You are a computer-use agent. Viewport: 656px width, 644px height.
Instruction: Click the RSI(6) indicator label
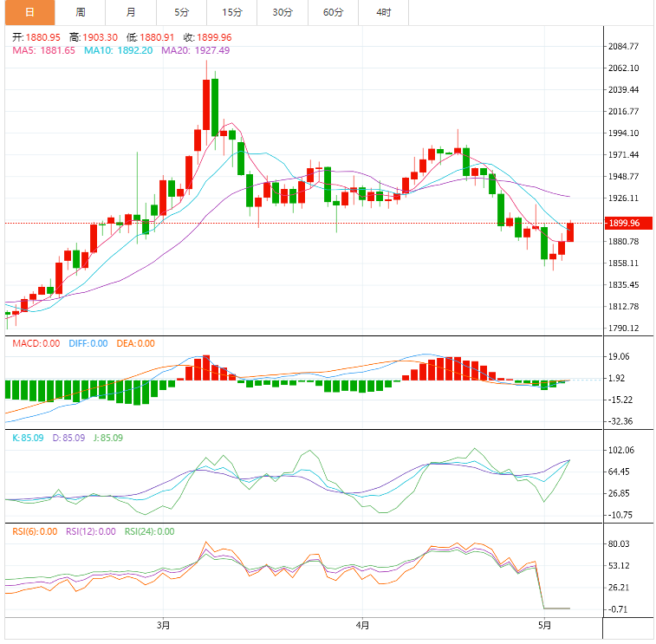pyautogui.click(x=35, y=532)
